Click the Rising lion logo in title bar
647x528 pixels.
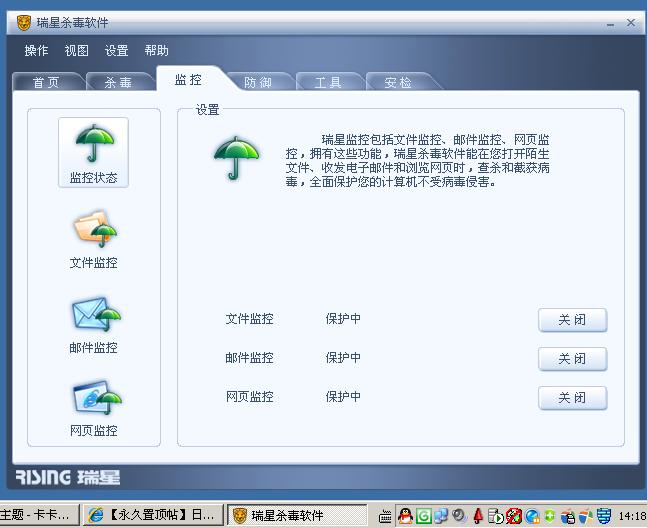pyautogui.click(x=24, y=22)
